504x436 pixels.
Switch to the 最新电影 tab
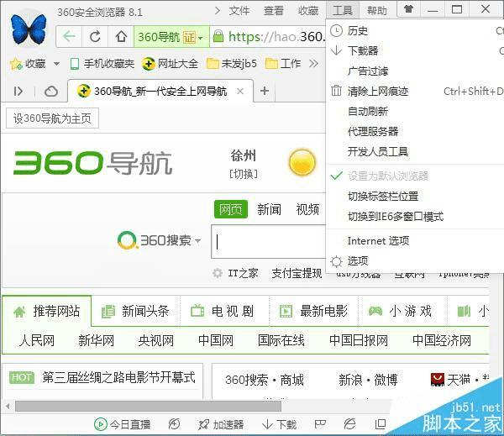tap(313, 311)
